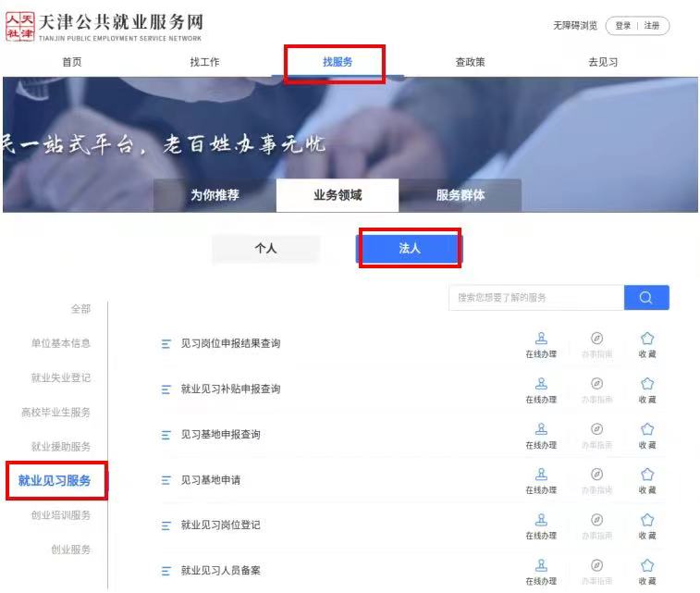Screen dimensions: 700x593
Task: Open the 找服务 navigation tab
Action: pos(337,62)
